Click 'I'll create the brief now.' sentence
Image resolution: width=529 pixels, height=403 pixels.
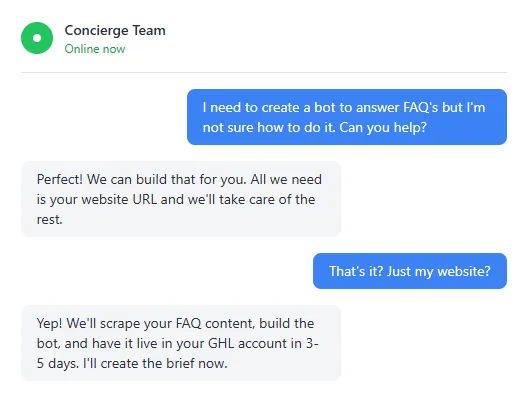(155, 364)
